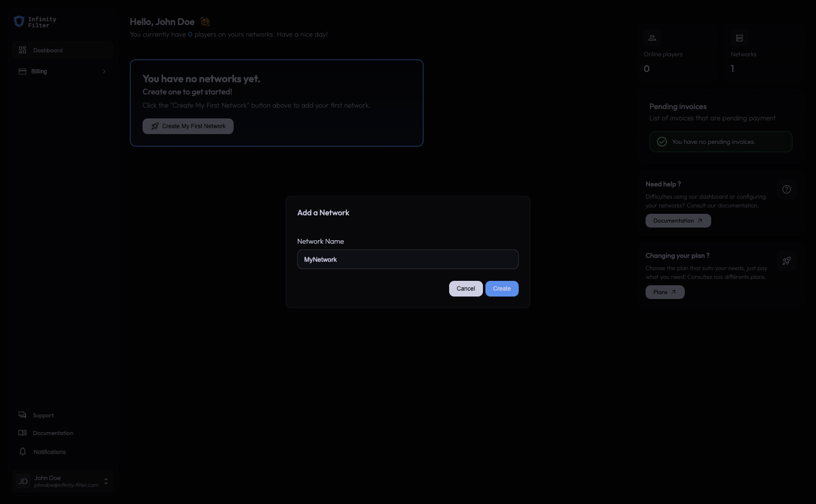
Task: Click the pending invoices checkmark icon
Action: [662, 141]
